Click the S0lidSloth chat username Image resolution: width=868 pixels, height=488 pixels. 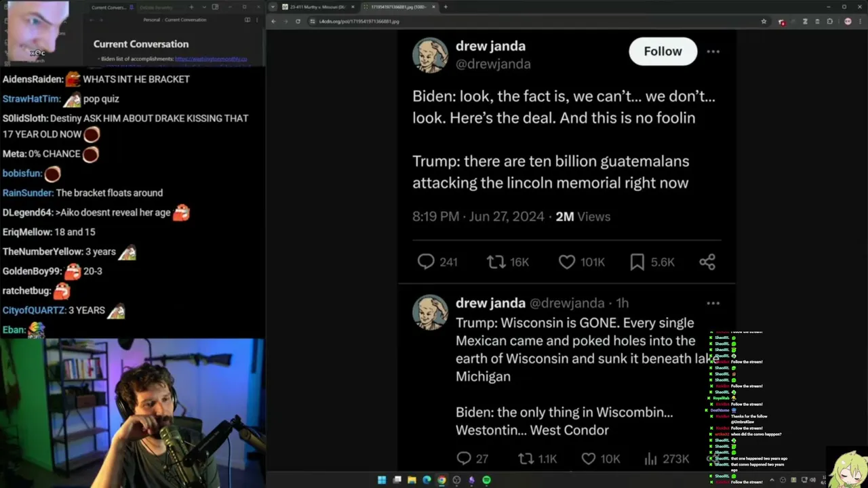pyautogui.click(x=25, y=119)
